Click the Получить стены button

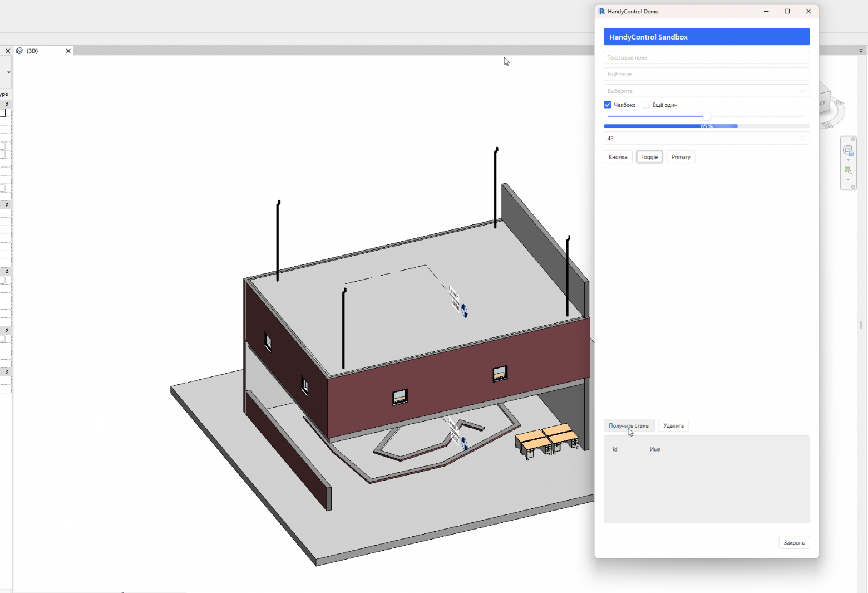pyautogui.click(x=629, y=425)
